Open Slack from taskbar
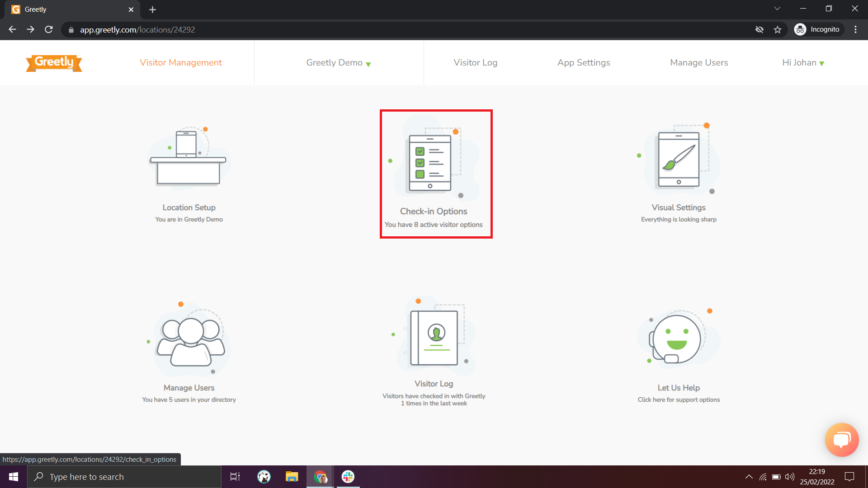This screenshot has width=868, height=488. pos(348,477)
